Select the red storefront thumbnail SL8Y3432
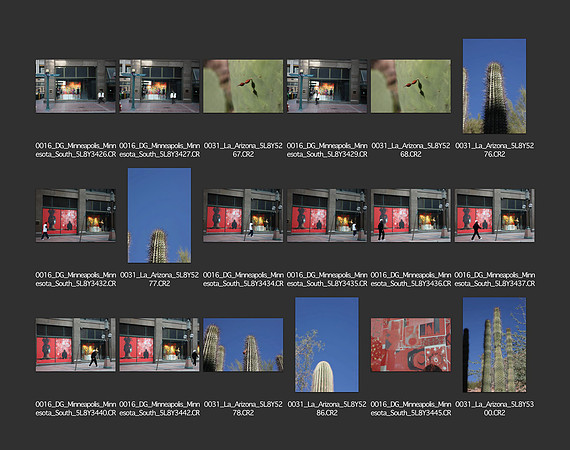The height and width of the screenshot is (450, 570). (76, 216)
